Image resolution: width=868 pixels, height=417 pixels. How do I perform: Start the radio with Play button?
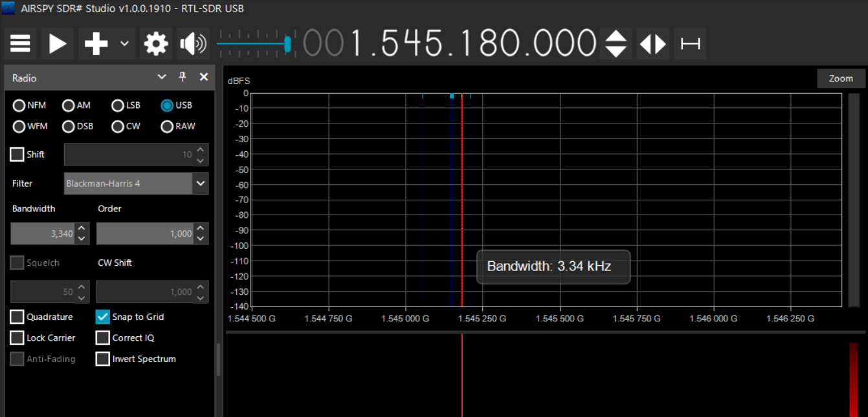pos(58,44)
